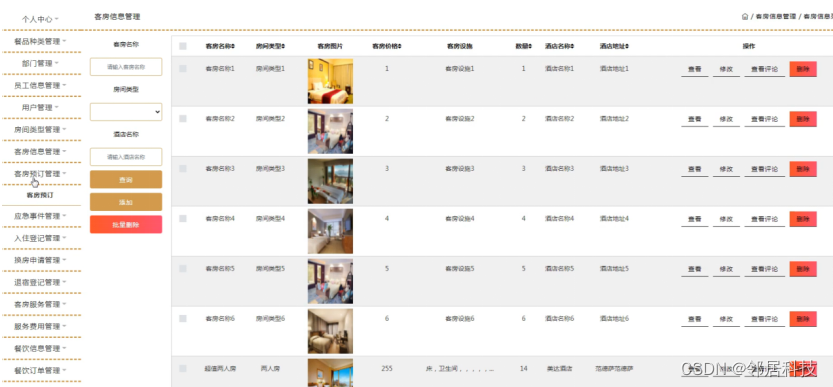Viewport: 833px width, 387px height.
Task: Expand the 应急事件管理 sidebar menu
Action: pyautogui.click(x=40, y=216)
